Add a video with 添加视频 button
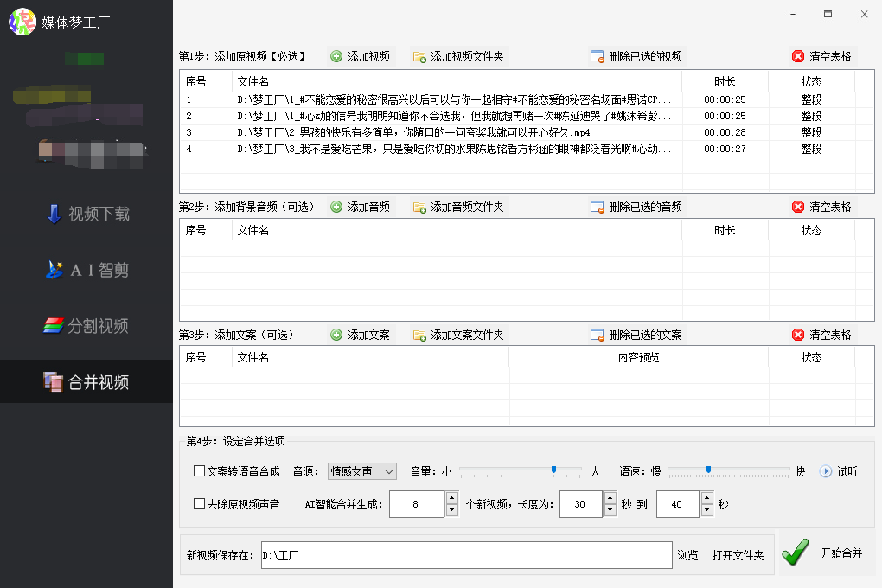Screen dimensions: 882x588 pyautogui.click(x=360, y=56)
